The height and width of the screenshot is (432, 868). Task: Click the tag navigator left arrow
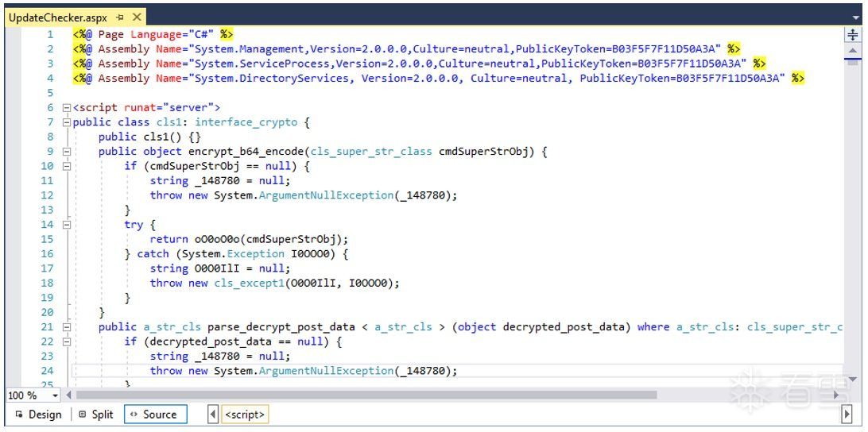click(x=213, y=415)
